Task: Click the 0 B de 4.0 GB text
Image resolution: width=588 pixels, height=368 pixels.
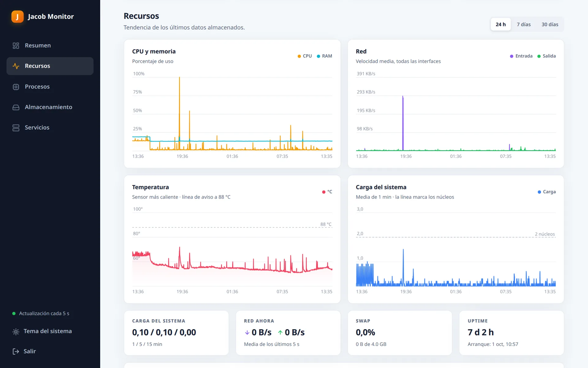Action: click(371, 344)
